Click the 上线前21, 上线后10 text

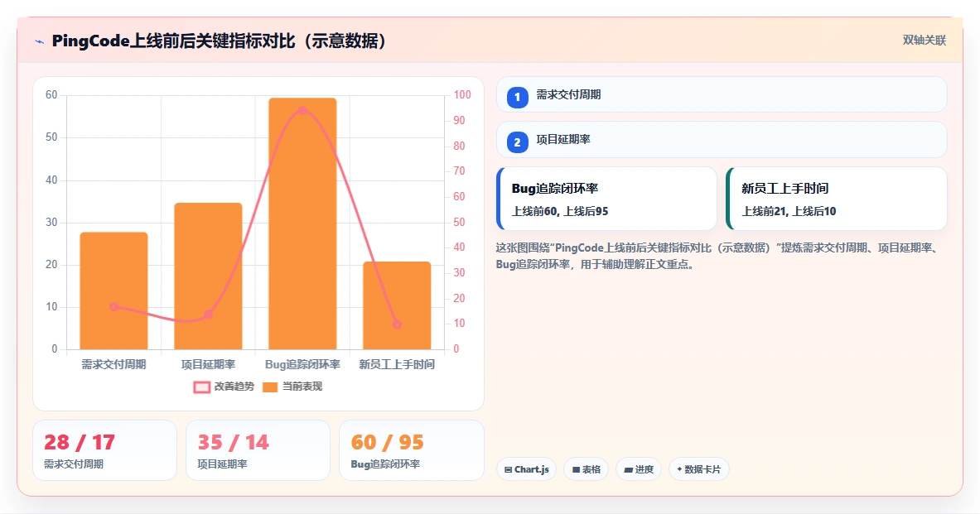(x=789, y=211)
